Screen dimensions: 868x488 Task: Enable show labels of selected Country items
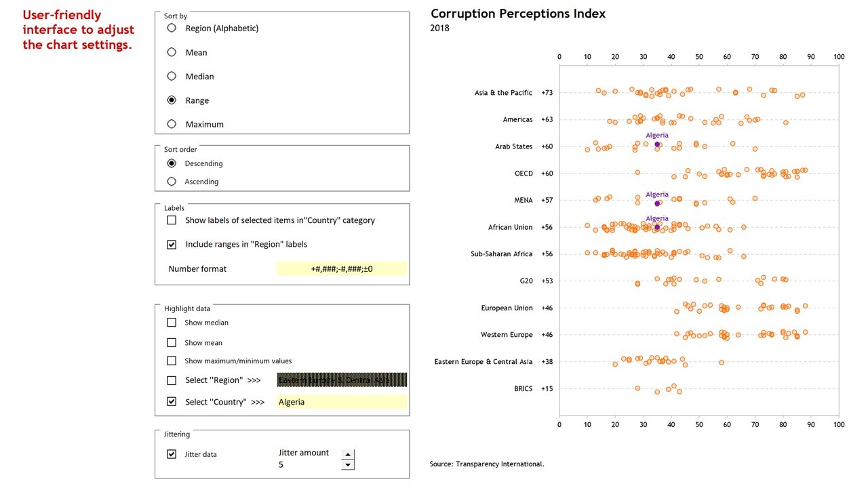[x=172, y=220]
